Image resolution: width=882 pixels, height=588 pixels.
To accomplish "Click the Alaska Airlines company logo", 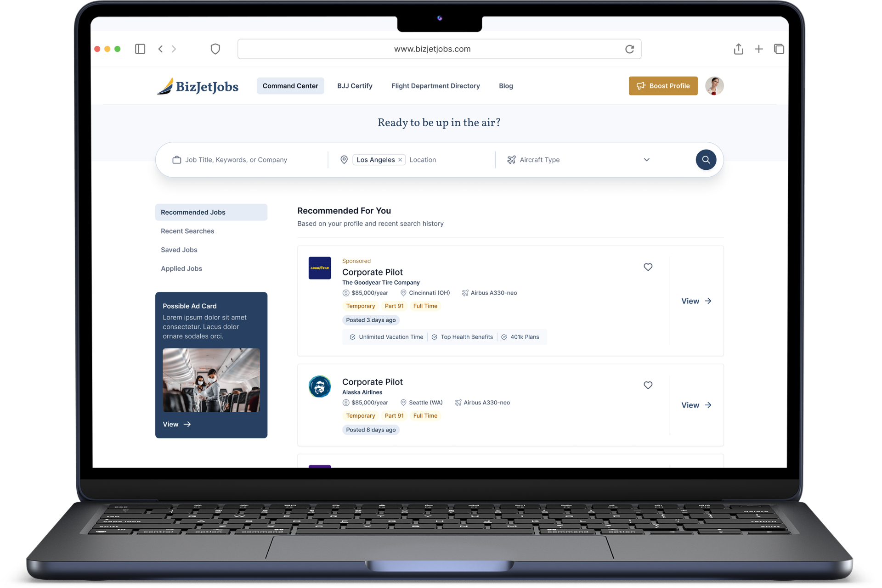I will click(320, 386).
